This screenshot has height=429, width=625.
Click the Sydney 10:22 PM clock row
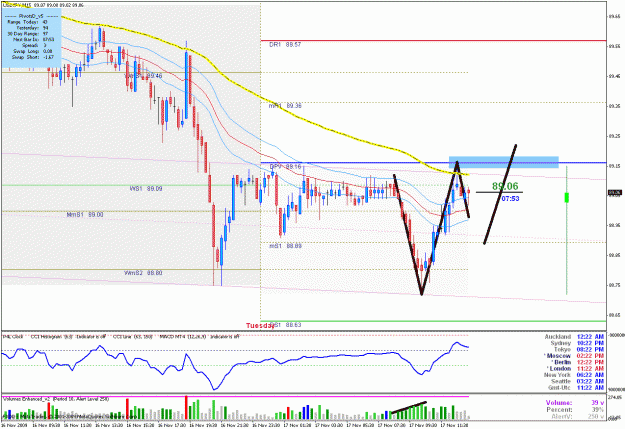(577, 343)
